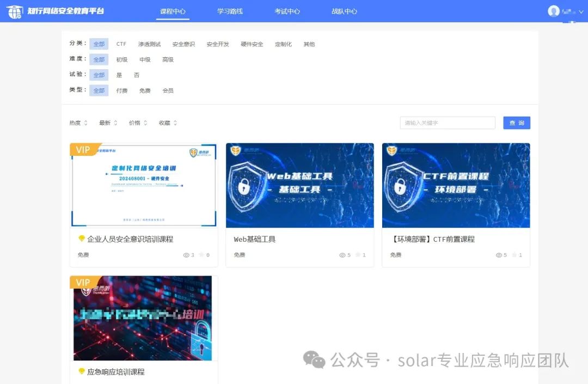
Task: Select 全部 in the 难度 filter
Action: click(99, 59)
